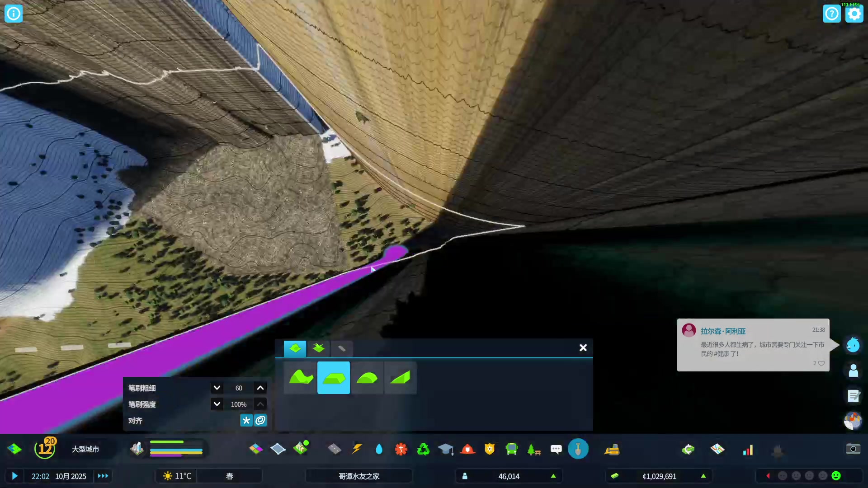Image resolution: width=868 pixels, height=488 pixels.
Task: Click city name 哥谭水友之家
Action: coord(359,476)
